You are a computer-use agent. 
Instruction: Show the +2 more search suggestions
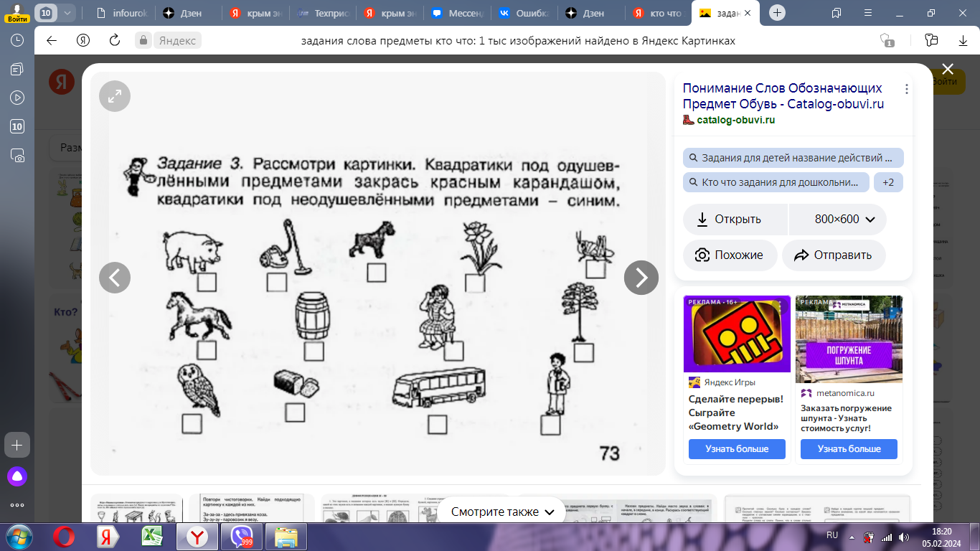[x=888, y=182]
